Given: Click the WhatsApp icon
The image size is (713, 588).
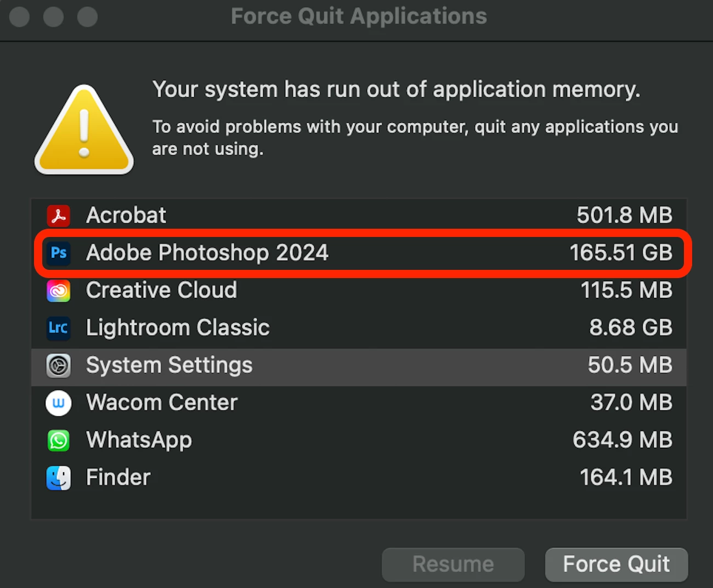Looking at the screenshot, I should click(x=58, y=440).
